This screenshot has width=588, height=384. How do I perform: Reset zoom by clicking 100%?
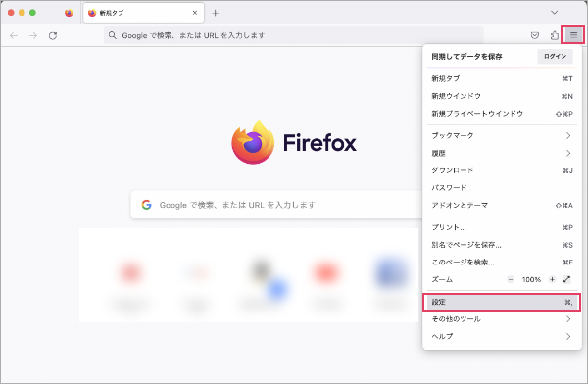pos(531,280)
